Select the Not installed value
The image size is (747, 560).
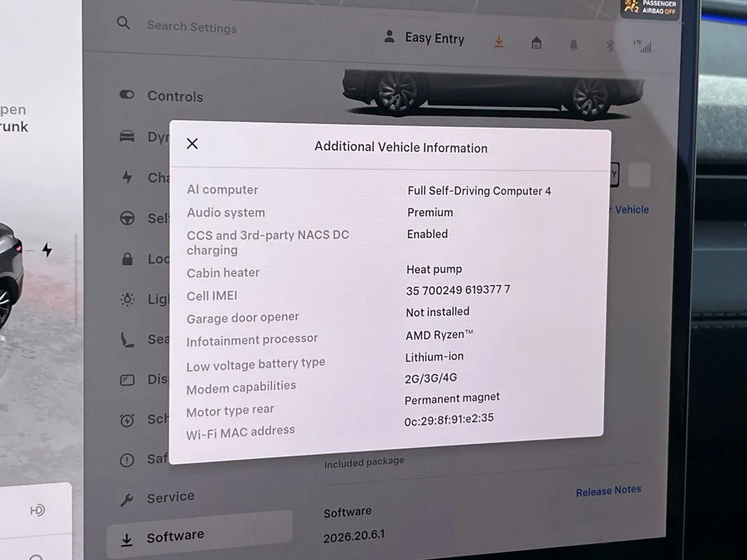438,312
